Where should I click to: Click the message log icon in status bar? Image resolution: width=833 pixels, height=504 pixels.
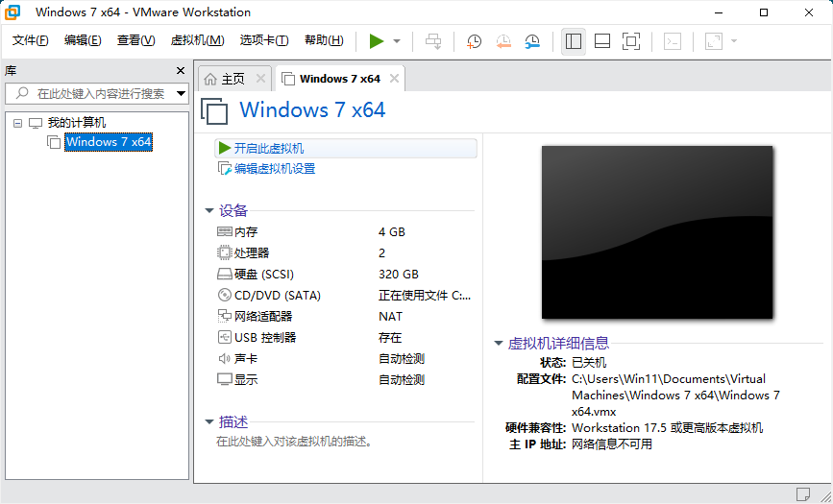[802, 494]
